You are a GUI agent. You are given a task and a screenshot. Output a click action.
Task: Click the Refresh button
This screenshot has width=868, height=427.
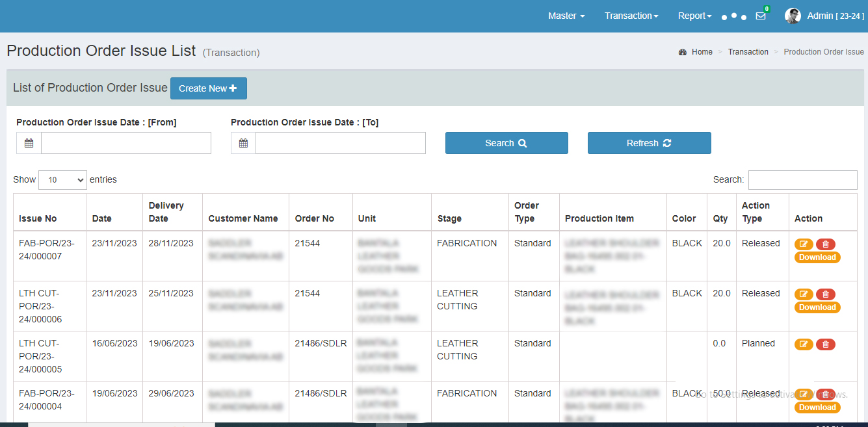[649, 143]
